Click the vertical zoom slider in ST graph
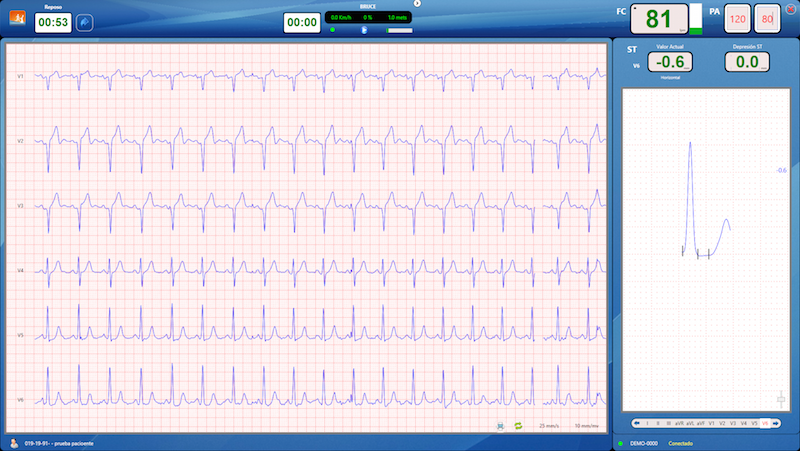The height and width of the screenshot is (451, 800). (780, 399)
